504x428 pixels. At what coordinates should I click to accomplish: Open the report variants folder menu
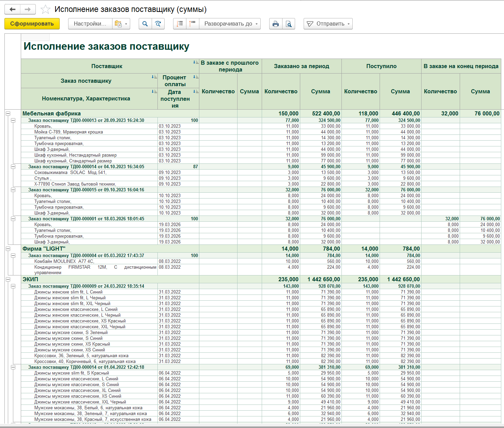click(121, 24)
